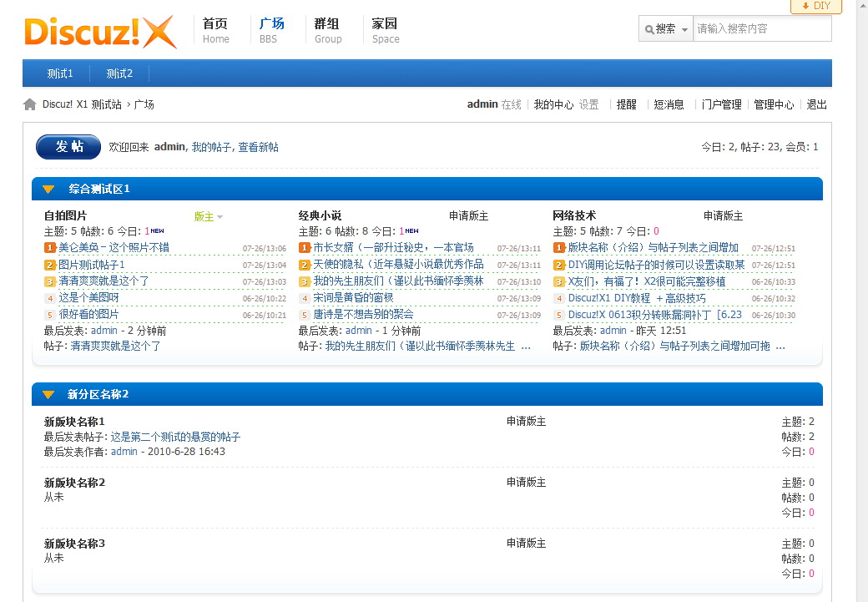Click the search content input field
Screen dimensions: 868x602
point(762,28)
